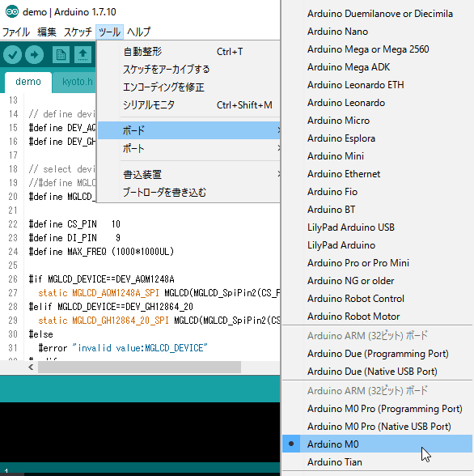Click the horizontal scrollbar left arrow
The image size is (474, 476).
click(31, 368)
